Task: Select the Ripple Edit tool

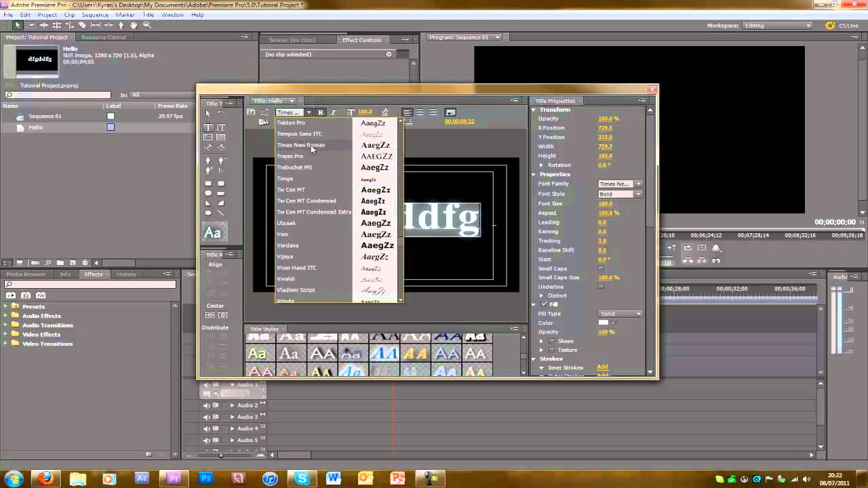Action: [43, 25]
